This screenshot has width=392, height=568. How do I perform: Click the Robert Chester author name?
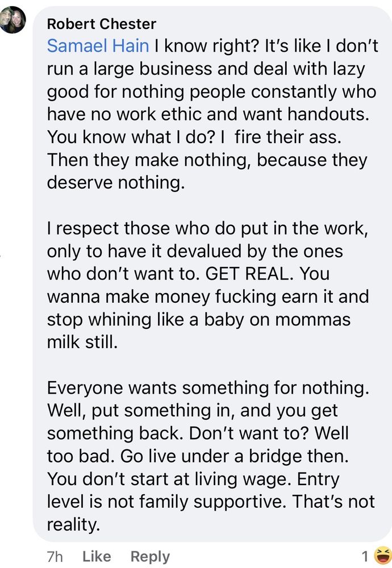pyautogui.click(x=101, y=24)
